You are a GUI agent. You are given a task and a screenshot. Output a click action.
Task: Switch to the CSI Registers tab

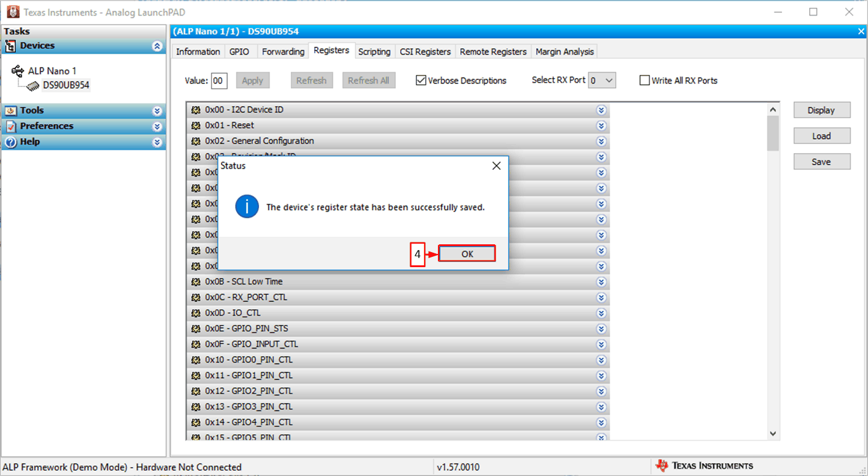click(x=425, y=52)
